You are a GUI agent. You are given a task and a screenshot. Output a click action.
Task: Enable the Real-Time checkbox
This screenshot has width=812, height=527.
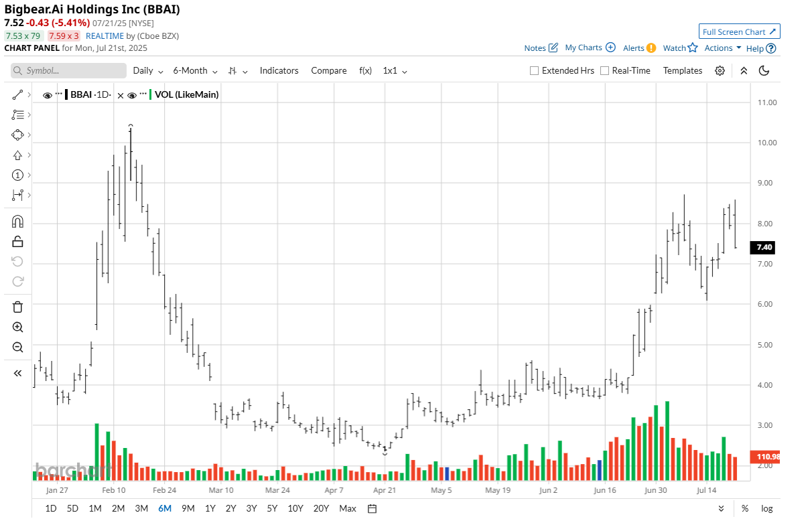(604, 70)
